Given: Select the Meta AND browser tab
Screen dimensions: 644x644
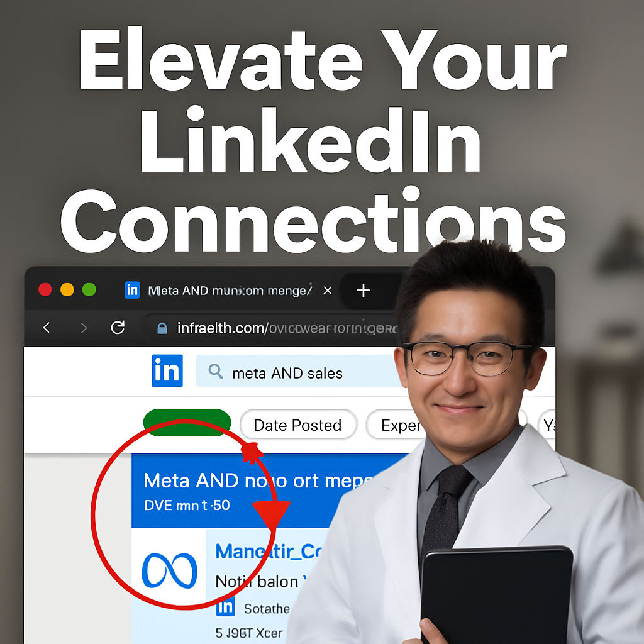Looking at the screenshot, I should 230,291.
